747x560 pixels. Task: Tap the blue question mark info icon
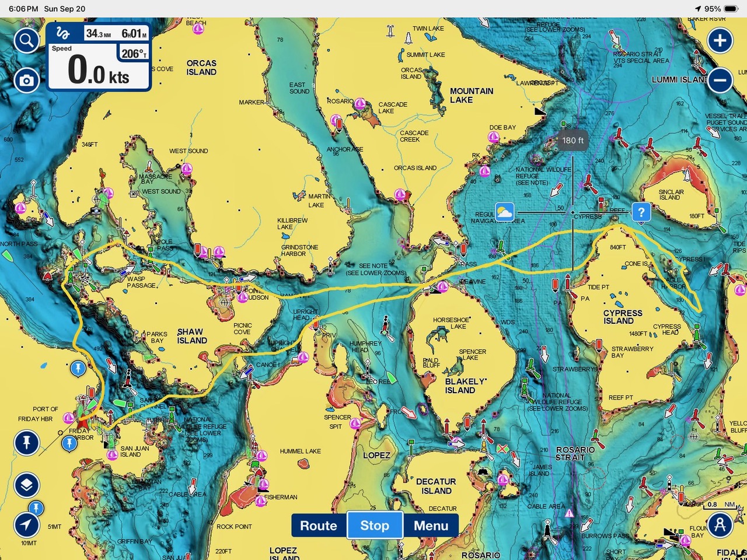pos(641,212)
